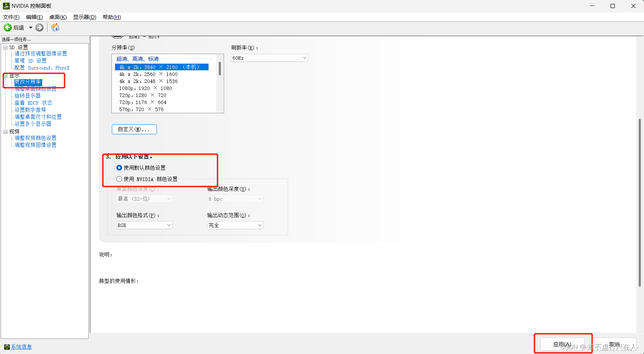Select 配置 Surround、PhysX in tree
This screenshot has width=644, height=354.
(42, 68)
